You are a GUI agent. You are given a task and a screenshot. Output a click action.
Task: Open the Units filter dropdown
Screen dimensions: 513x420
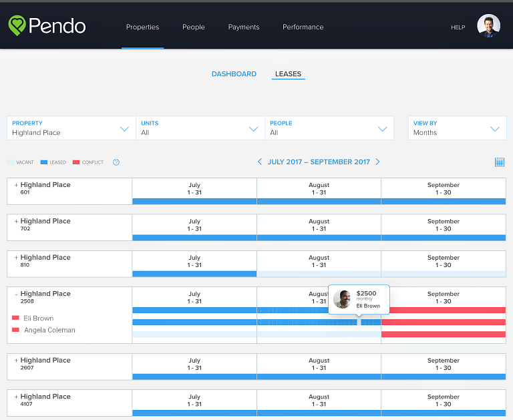200,128
